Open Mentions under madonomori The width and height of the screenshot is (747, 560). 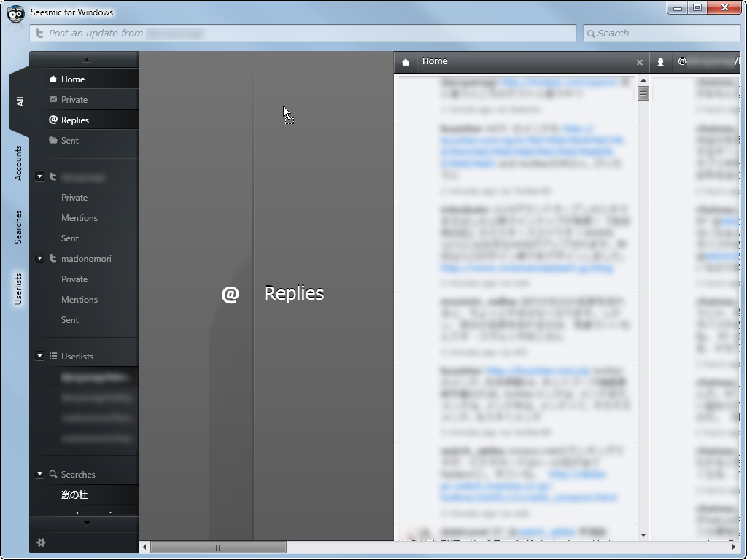tap(80, 300)
